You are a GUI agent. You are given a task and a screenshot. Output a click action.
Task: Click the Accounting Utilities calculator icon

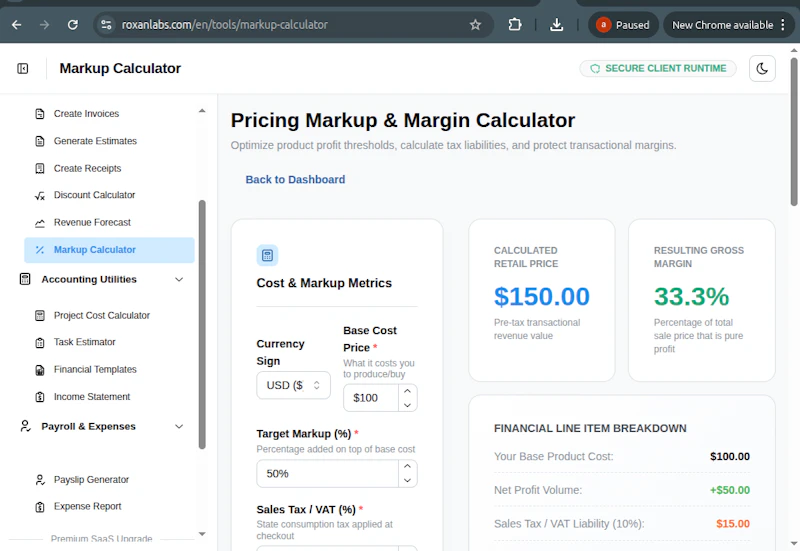25,279
